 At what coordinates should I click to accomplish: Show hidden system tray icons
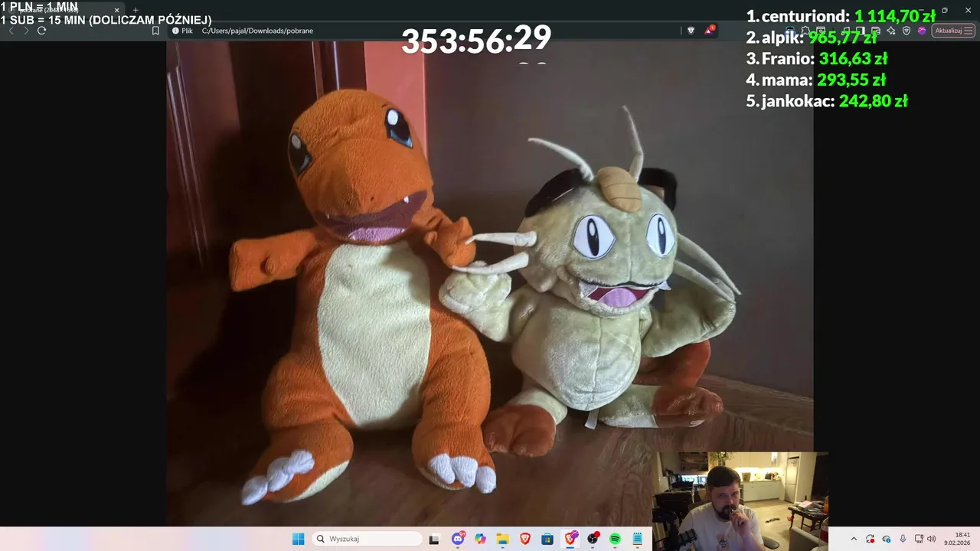point(854,539)
